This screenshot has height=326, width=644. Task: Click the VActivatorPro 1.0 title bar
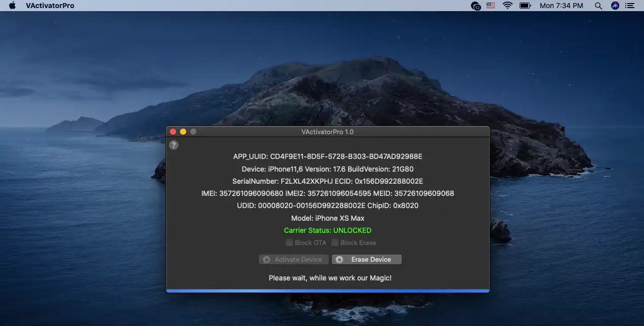tap(328, 132)
